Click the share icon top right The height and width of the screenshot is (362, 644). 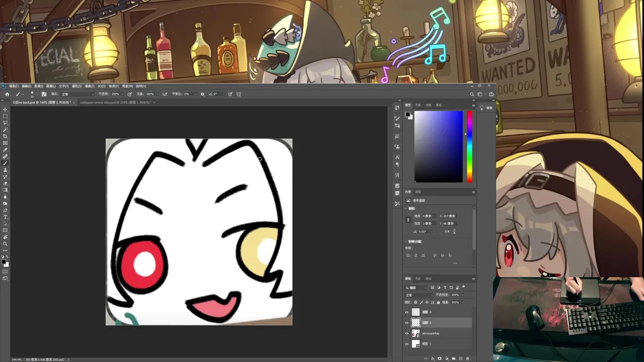pos(492,94)
